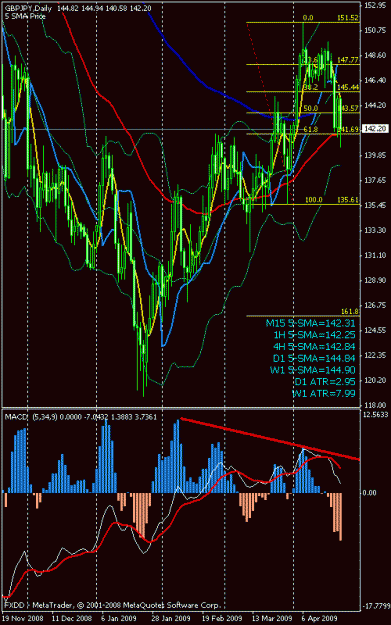The height and width of the screenshot is (625, 391).
Task: Select the 'D1 5-SMA=144.84' readout
Action: pos(314,358)
